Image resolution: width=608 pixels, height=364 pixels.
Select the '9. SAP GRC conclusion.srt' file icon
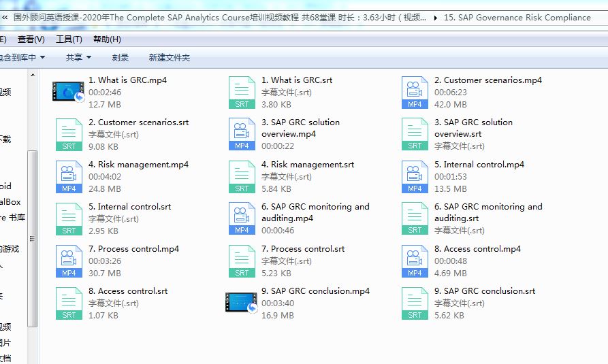pos(415,303)
